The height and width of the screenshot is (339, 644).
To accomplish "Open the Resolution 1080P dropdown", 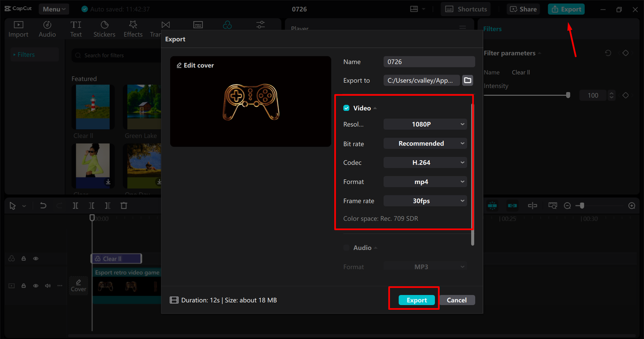I will (x=425, y=124).
